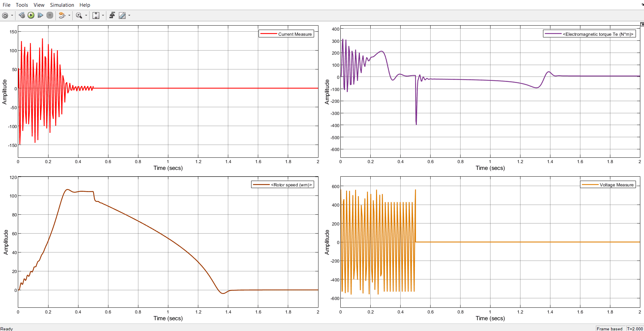Open the Simulation menu
The height and width of the screenshot is (331, 644).
[x=62, y=5]
